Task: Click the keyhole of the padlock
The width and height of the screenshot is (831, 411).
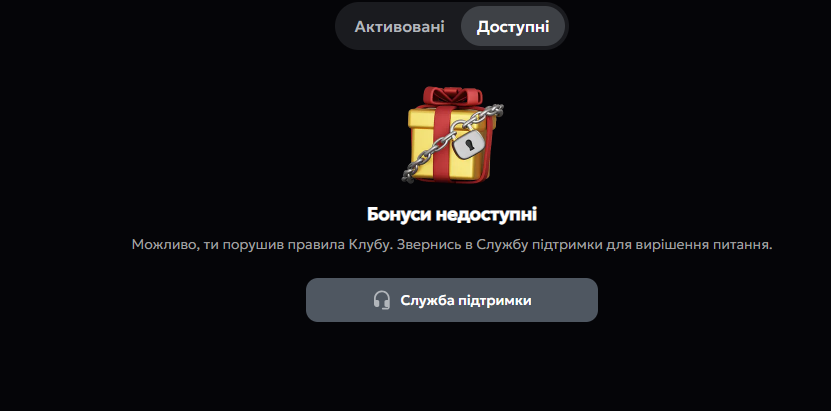Action: pos(468,144)
